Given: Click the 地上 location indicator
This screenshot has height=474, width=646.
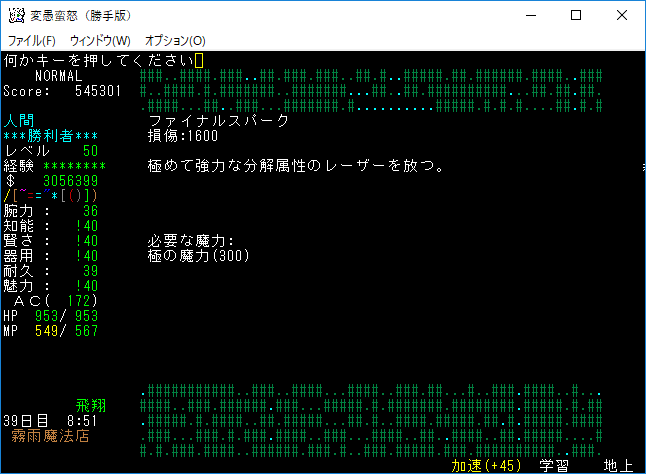Looking at the screenshot, I should [617, 466].
